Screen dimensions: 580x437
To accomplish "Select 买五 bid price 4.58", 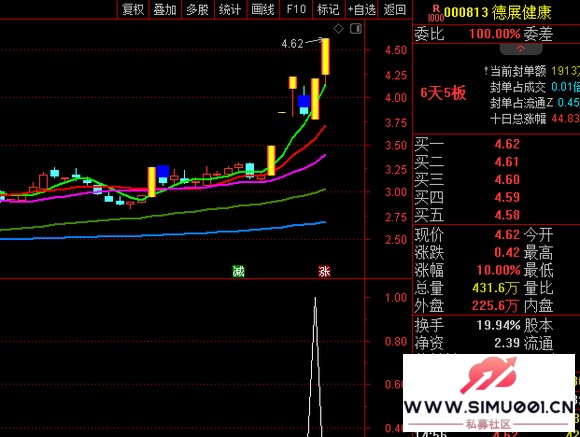I will tap(507, 215).
